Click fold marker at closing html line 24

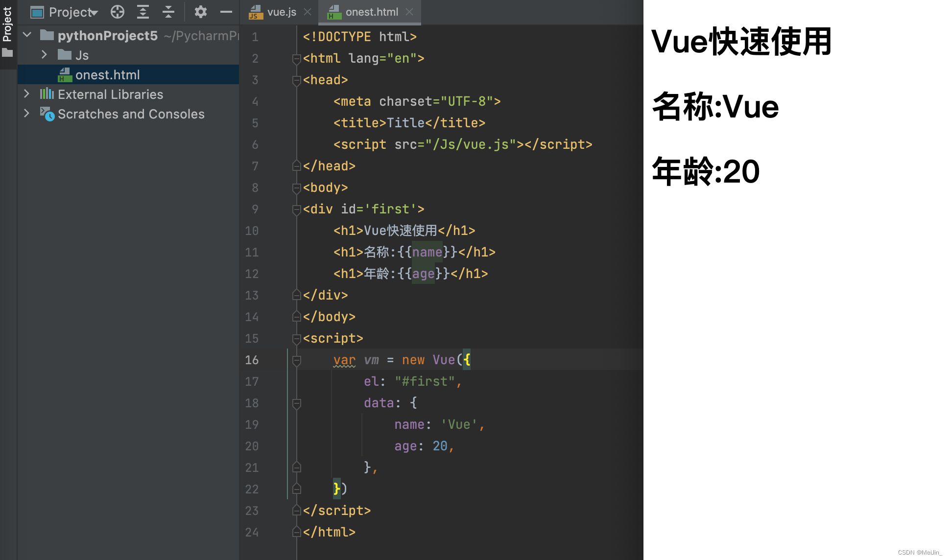pyautogui.click(x=296, y=532)
